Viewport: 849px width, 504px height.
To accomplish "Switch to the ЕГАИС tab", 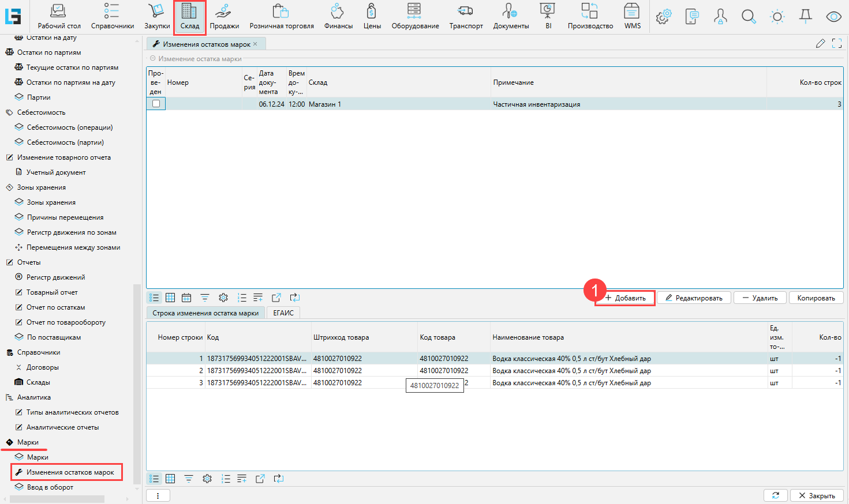I will point(283,313).
